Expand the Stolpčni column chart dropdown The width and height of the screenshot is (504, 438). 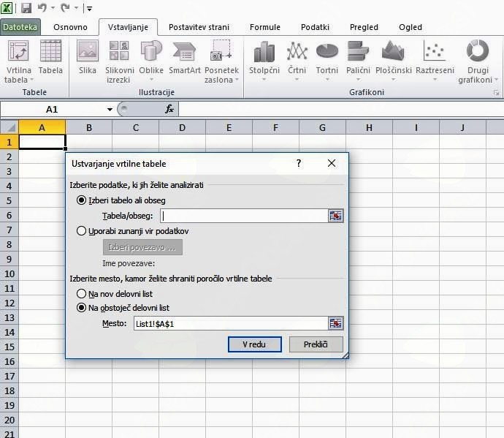(264, 80)
